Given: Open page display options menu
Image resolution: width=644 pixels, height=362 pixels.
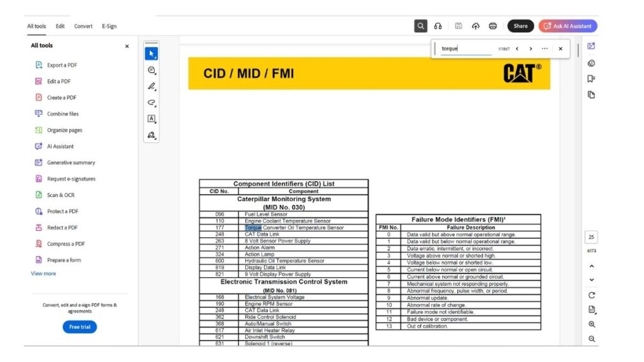Looking at the screenshot, I should [x=591, y=309].
